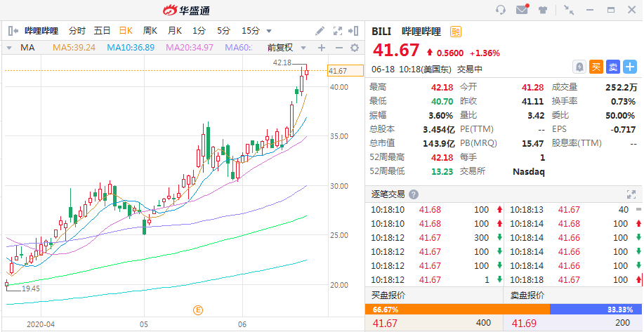Open customer service headset icon

click(501, 10)
